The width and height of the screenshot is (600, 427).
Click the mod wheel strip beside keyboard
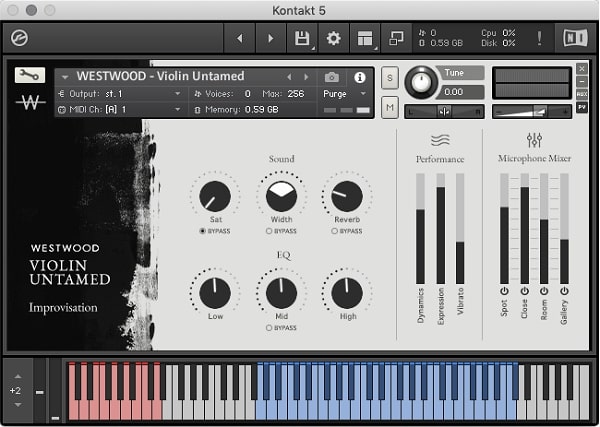coord(55,390)
